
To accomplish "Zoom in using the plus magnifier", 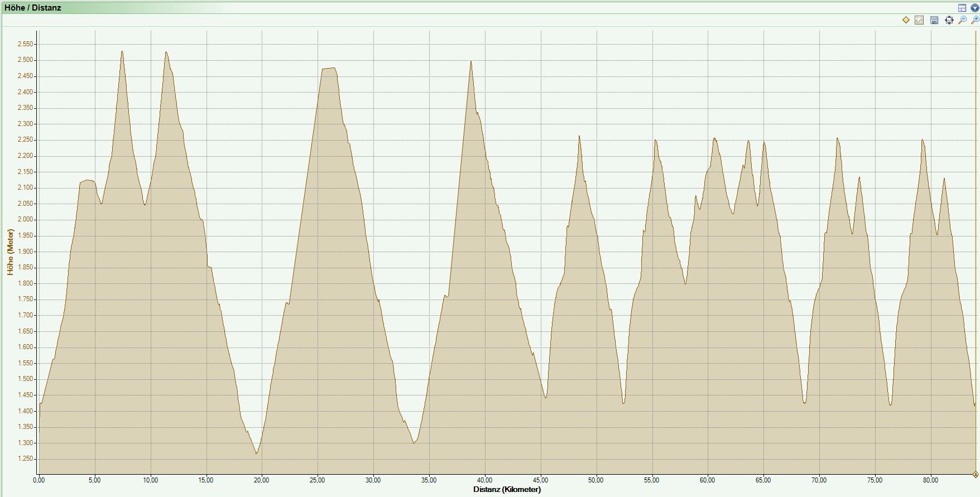I will (x=974, y=20).
